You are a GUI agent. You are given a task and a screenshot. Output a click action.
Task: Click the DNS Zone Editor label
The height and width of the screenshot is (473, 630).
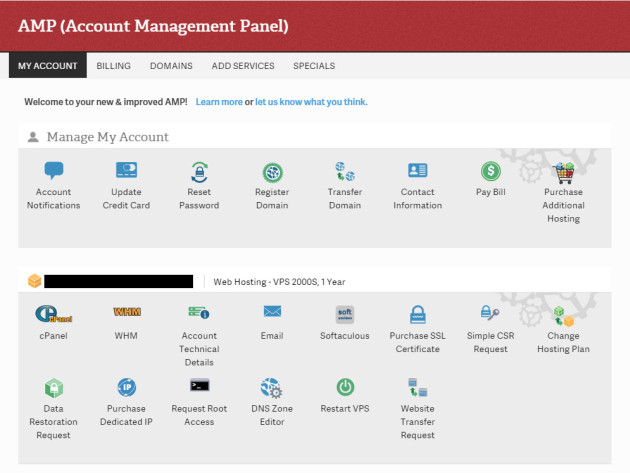point(272,415)
